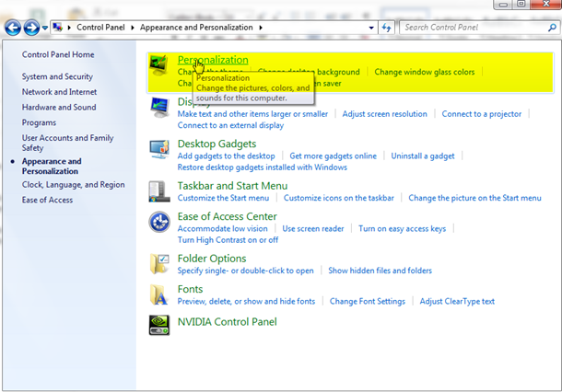Open Fonts heading
This screenshot has height=392, width=562.
tap(190, 289)
